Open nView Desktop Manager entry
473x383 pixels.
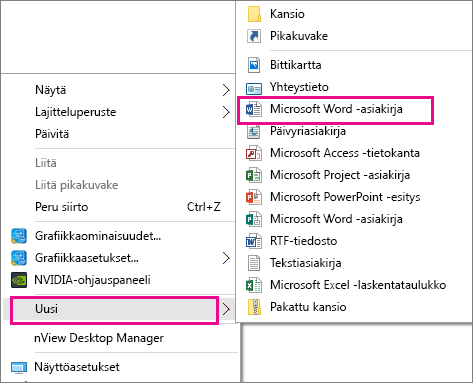click(x=99, y=338)
